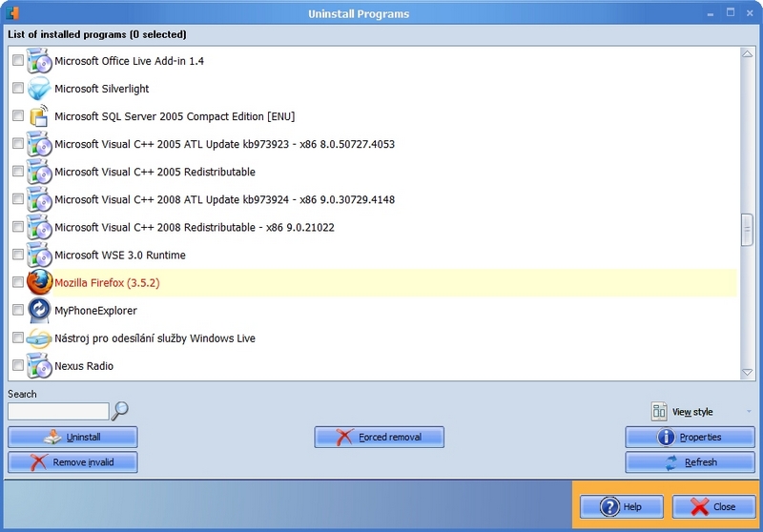Image resolution: width=763 pixels, height=532 pixels.
Task: Click the Remove invalid button
Action: 72,462
